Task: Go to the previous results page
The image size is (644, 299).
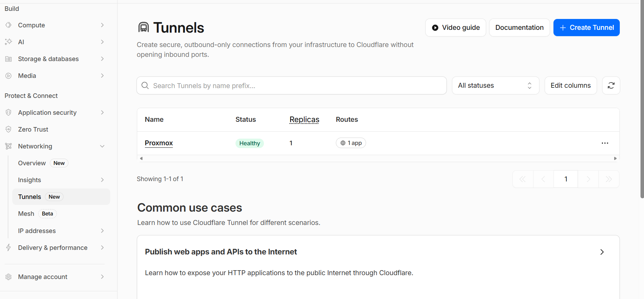Action: (543, 179)
